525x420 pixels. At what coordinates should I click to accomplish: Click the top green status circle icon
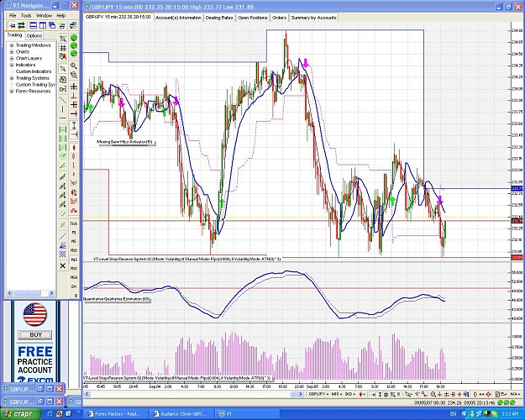(74, 38)
